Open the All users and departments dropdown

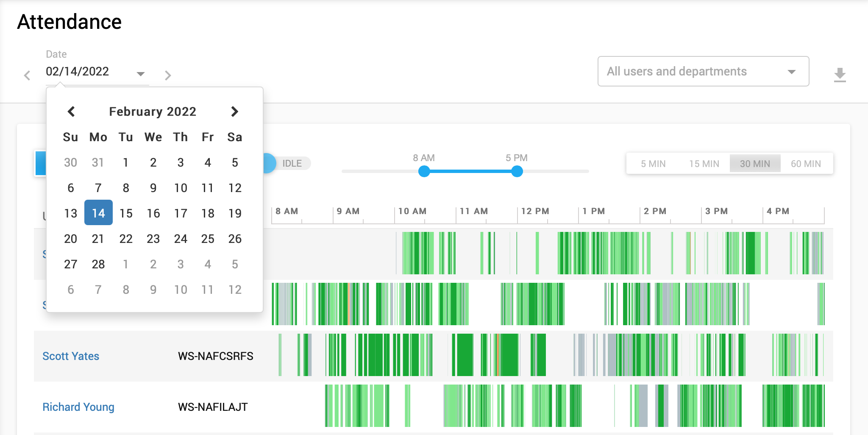coord(703,71)
